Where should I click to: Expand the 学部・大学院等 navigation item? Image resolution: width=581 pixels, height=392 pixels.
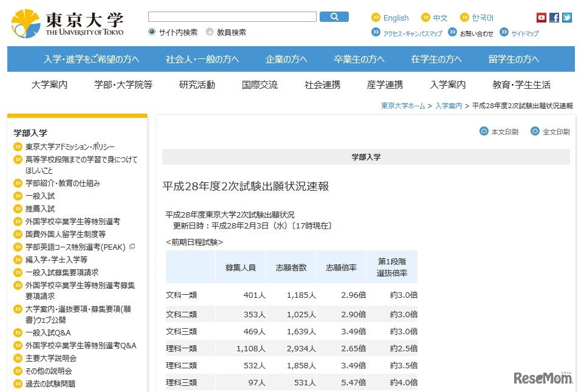123,85
